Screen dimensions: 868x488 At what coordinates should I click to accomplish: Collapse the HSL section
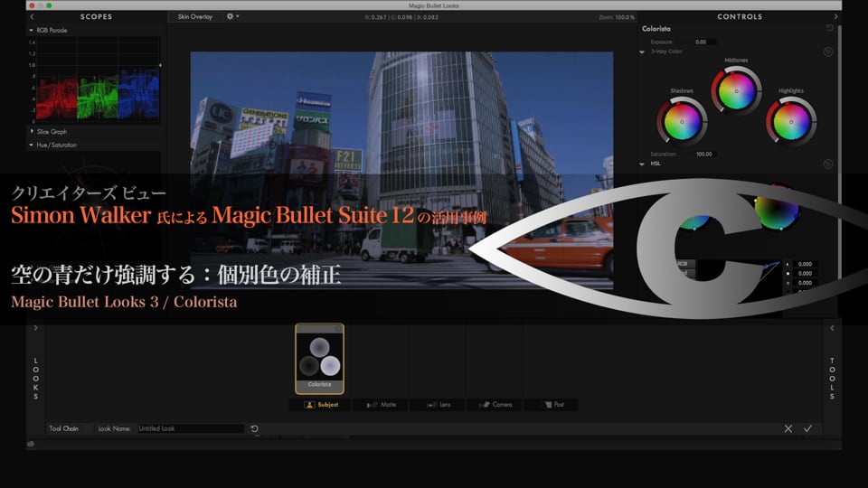click(x=642, y=164)
